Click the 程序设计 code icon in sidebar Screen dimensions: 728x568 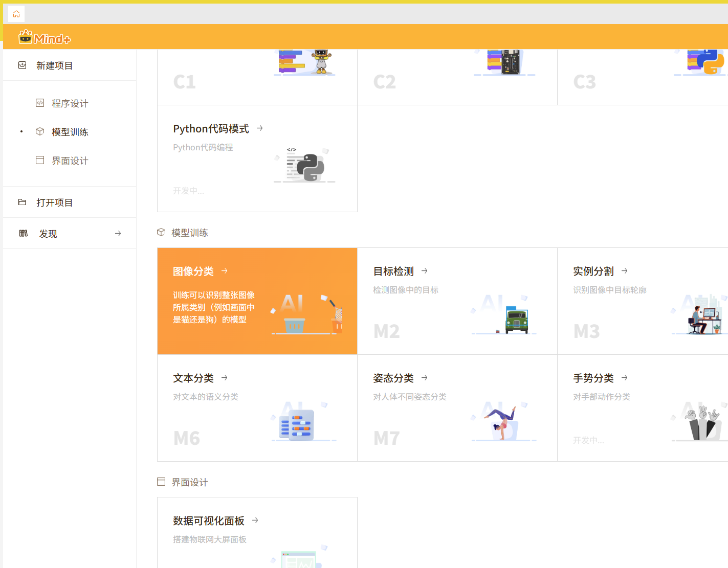pyautogui.click(x=40, y=103)
